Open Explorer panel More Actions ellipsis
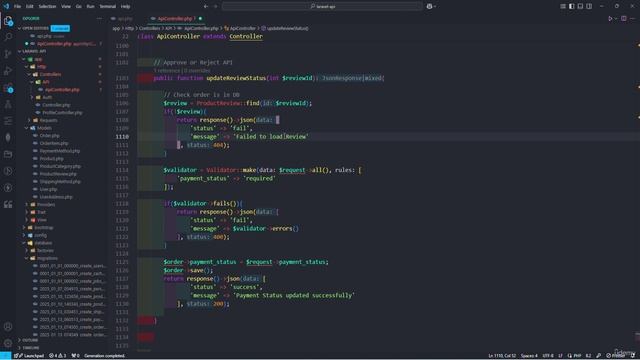 (x=99, y=18)
